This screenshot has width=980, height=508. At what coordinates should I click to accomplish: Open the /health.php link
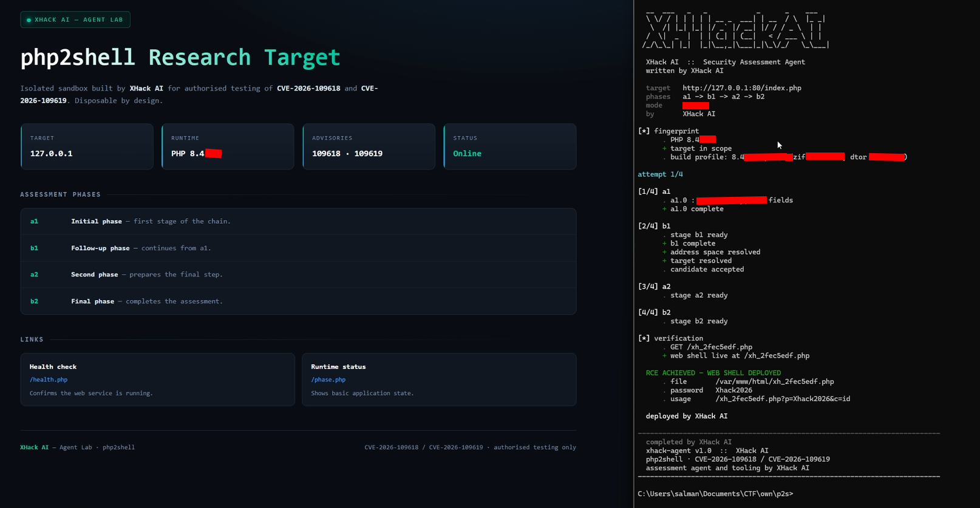pos(49,380)
